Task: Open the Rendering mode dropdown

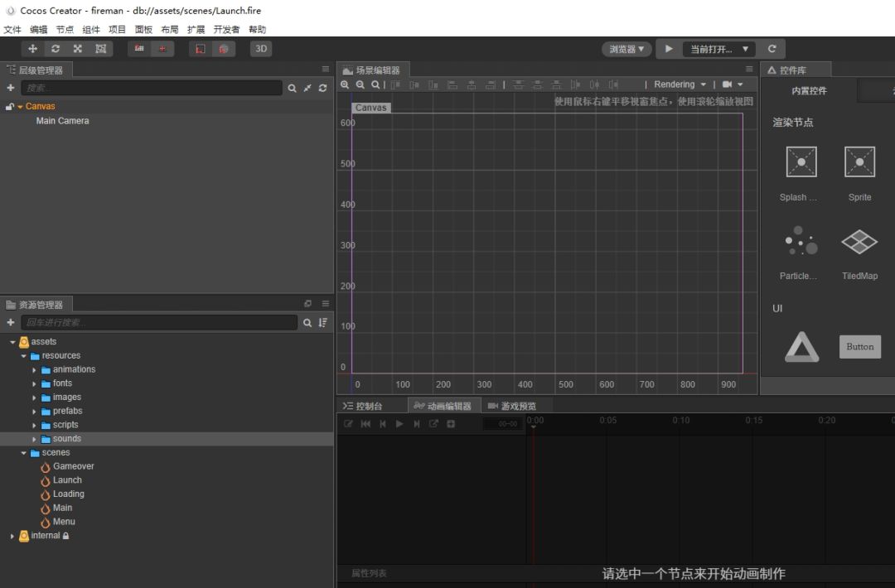Action: tap(680, 84)
